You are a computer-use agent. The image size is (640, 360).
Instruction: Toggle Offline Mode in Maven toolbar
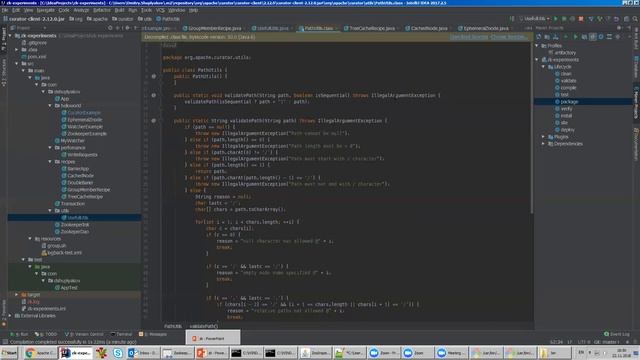(592, 37)
